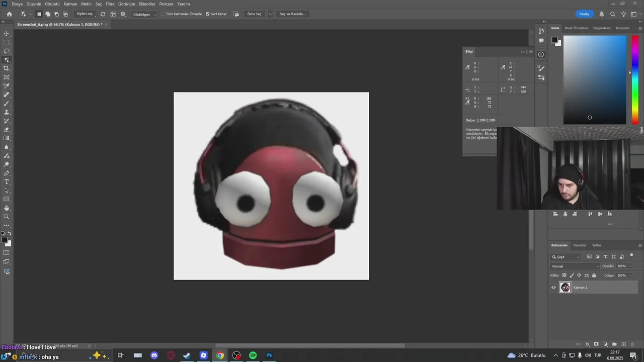The width and height of the screenshot is (644, 362).
Task: Toggle Quick Mask mode
Action: [x=7, y=253]
